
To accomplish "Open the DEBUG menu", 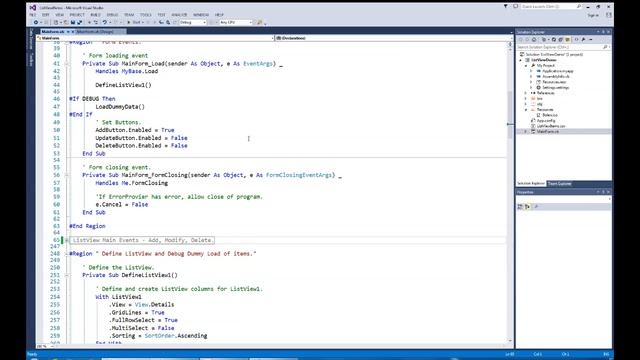I will coord(112,15).
